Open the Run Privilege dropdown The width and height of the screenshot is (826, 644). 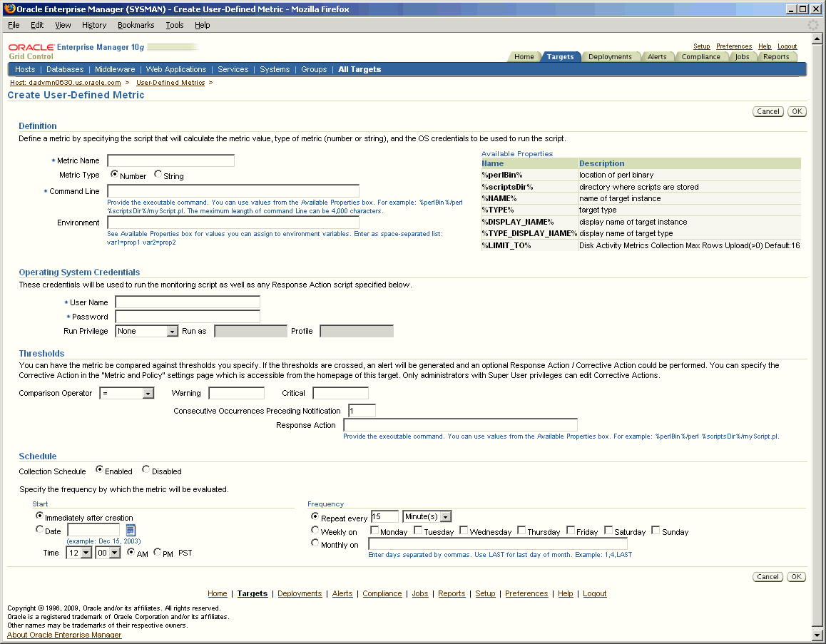pos(146,331)
